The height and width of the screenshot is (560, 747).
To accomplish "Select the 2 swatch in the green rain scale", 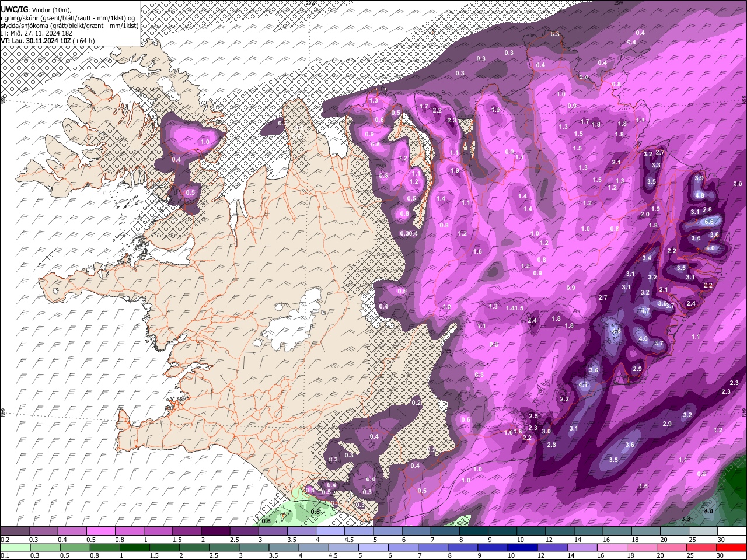I will click(194, 547).
